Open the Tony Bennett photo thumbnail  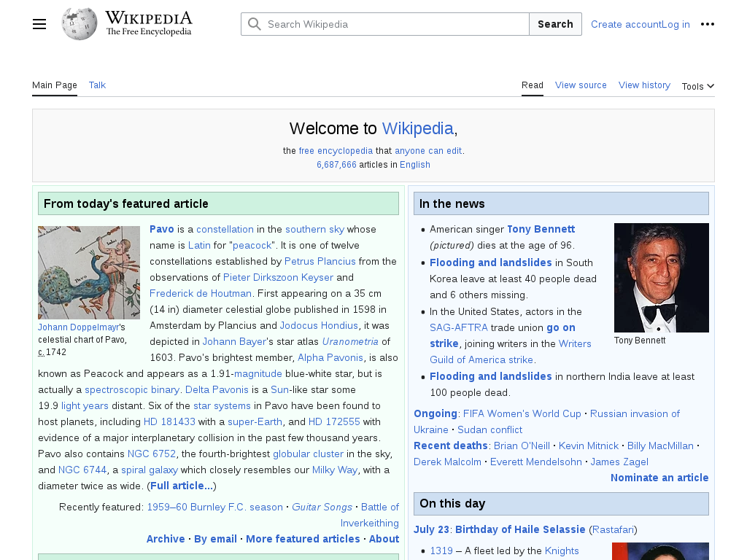pos(661,278)
